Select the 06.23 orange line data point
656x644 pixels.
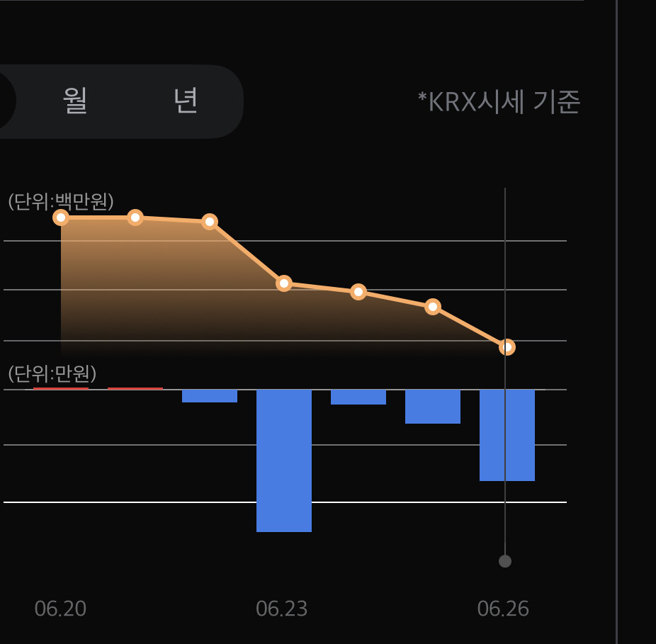[284, 283]
